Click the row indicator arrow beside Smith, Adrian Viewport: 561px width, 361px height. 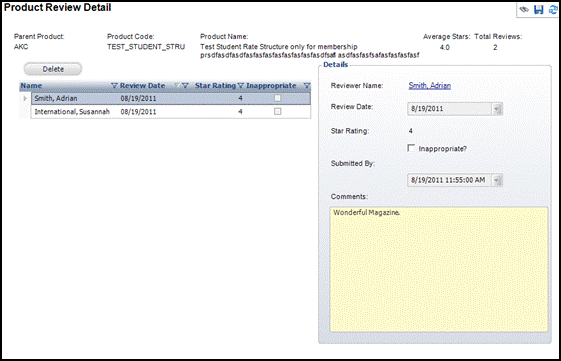25,98
